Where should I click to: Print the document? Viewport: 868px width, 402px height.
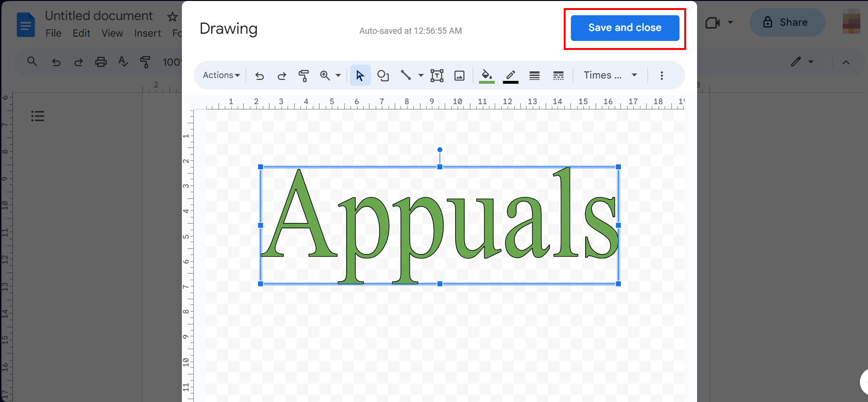coord(101,62)
